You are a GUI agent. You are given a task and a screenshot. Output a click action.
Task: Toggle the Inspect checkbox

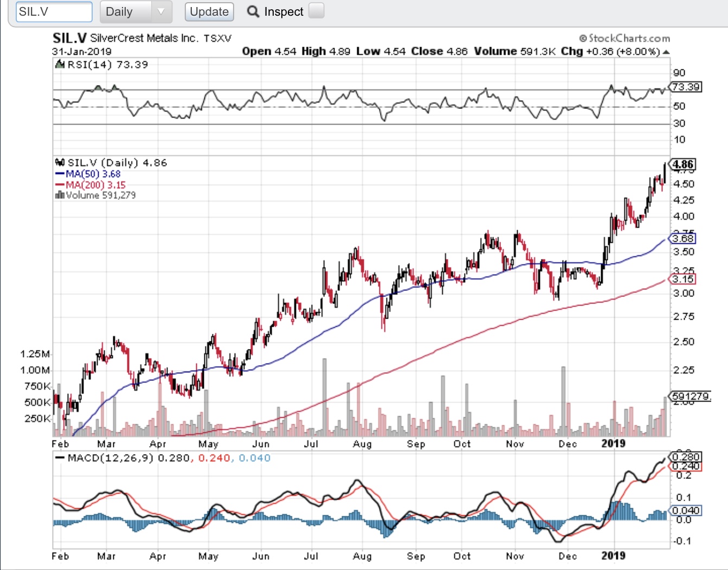(317, 11)
